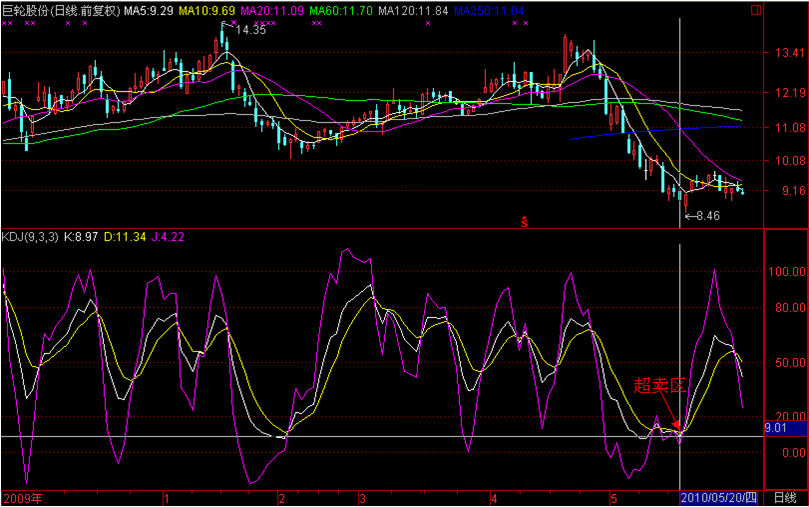The image size is (810, 507).
Task: Click month 3 on the time axis
Action: point(363,499)
